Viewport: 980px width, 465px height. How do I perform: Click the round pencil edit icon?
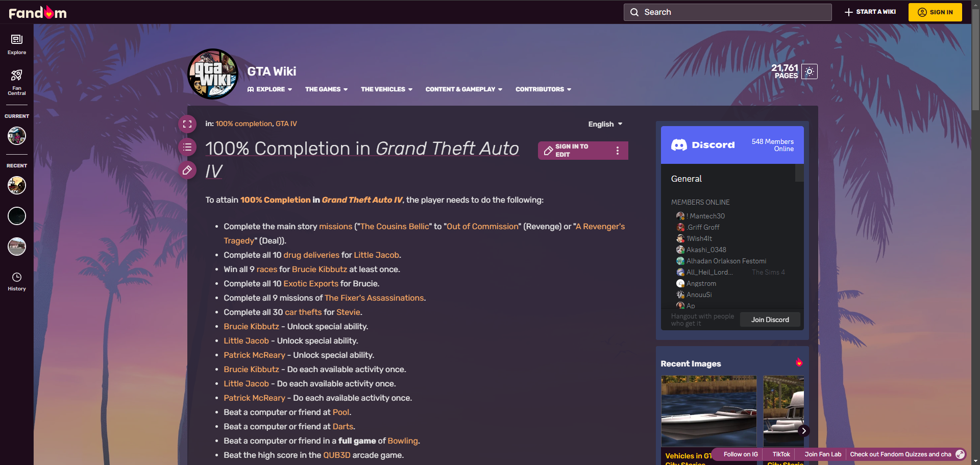point(187,170)
